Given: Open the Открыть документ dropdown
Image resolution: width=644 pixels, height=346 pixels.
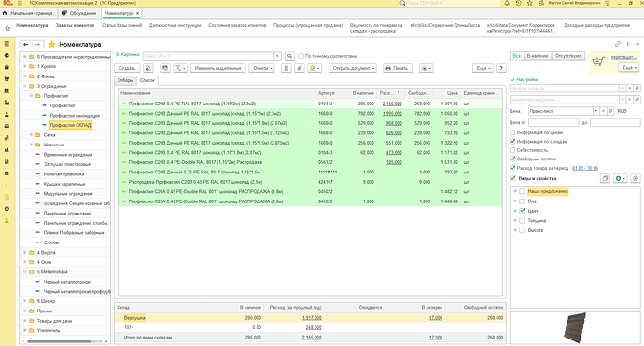Looking at the screenshot, I should 354,68.
